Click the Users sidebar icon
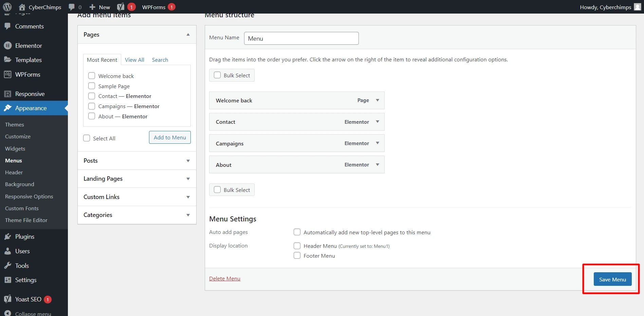Viewport: 644px width, 316px height. pyautogui.click(x=7, y=251)
